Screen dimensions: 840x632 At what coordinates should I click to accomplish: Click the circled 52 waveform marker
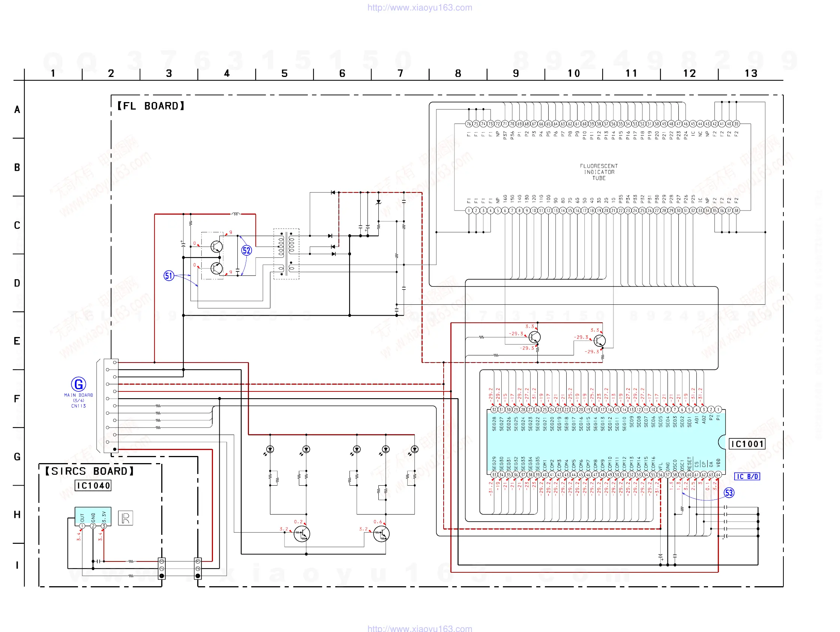246,250
